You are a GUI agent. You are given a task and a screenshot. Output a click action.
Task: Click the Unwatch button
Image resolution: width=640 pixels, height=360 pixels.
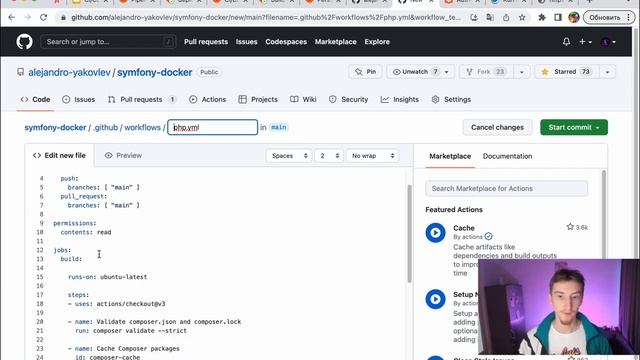(x=416, y=72)
